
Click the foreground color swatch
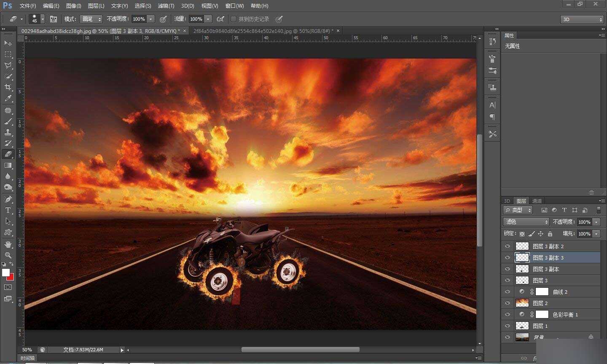(x=5, y=273)
